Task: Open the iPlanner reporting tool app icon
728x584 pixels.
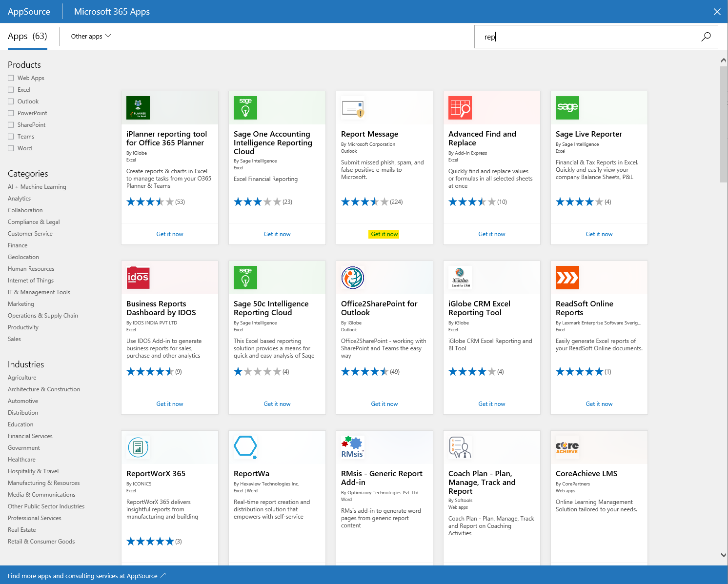Action: [138, 108]
